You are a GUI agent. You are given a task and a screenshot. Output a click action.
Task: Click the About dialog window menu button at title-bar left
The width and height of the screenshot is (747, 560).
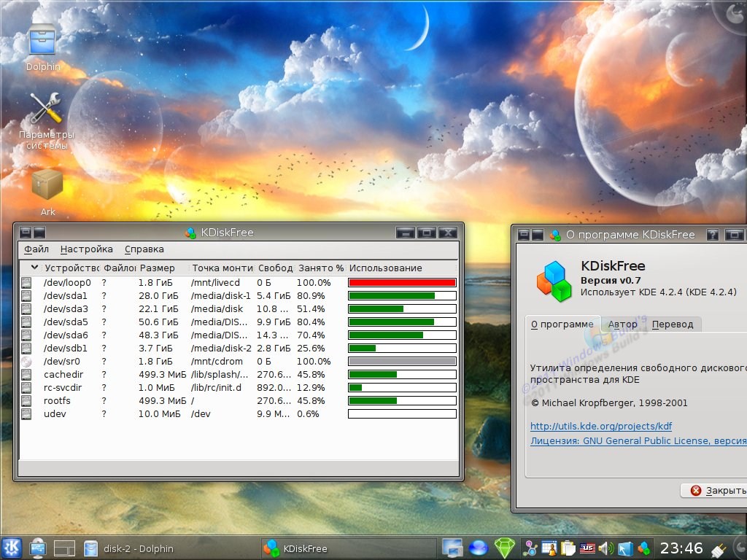(524, 235)
